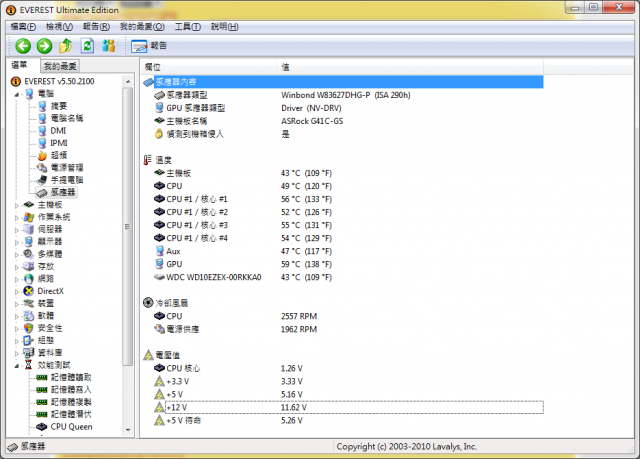Click the green Back arrow toolbar icon

[x=23, y=46]
